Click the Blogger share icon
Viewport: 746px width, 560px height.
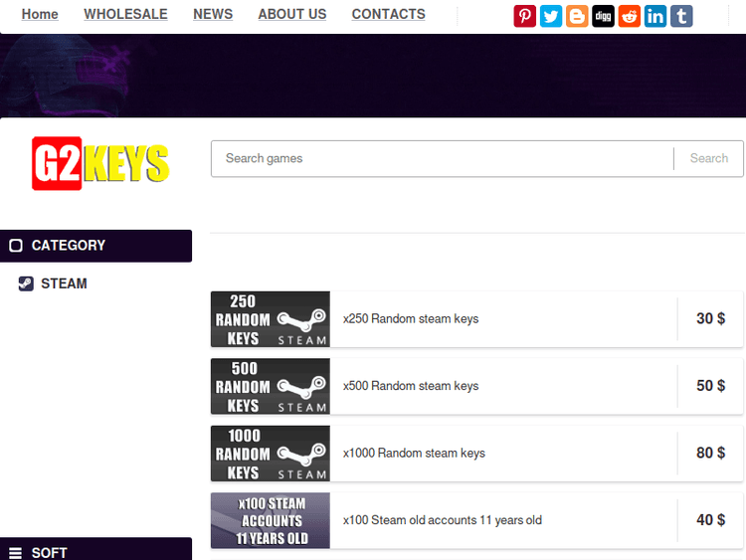coord(577,16)
